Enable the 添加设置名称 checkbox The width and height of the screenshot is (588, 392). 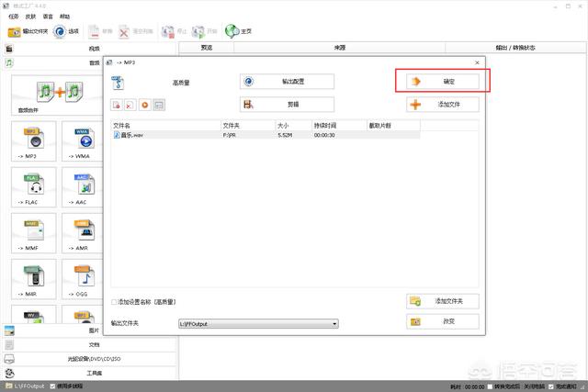(114, 302)
